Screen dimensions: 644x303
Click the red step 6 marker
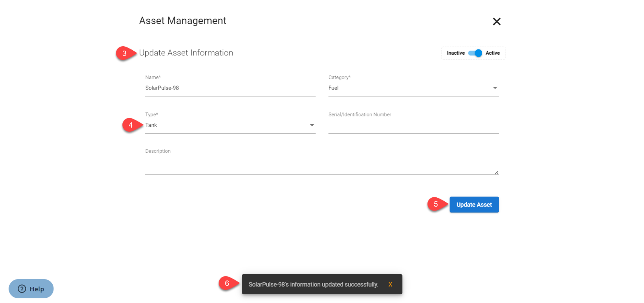pos(227,284)
